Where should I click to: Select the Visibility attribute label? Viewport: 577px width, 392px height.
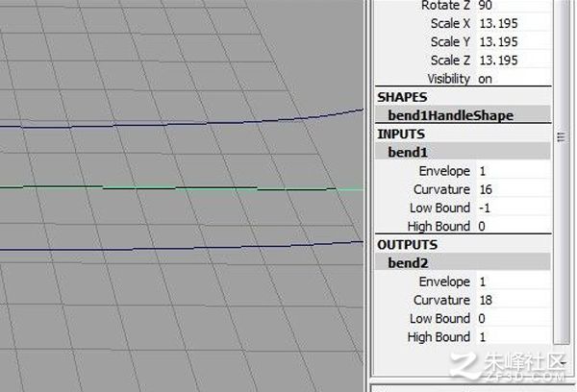coord(448,79)
